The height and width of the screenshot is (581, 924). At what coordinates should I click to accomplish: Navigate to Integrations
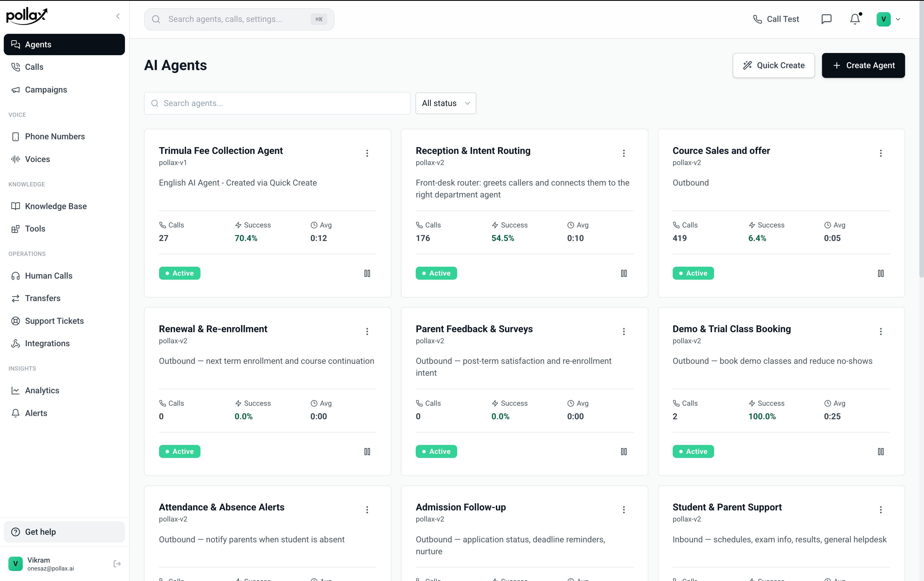pyautogui.click(x=64, y=344)
